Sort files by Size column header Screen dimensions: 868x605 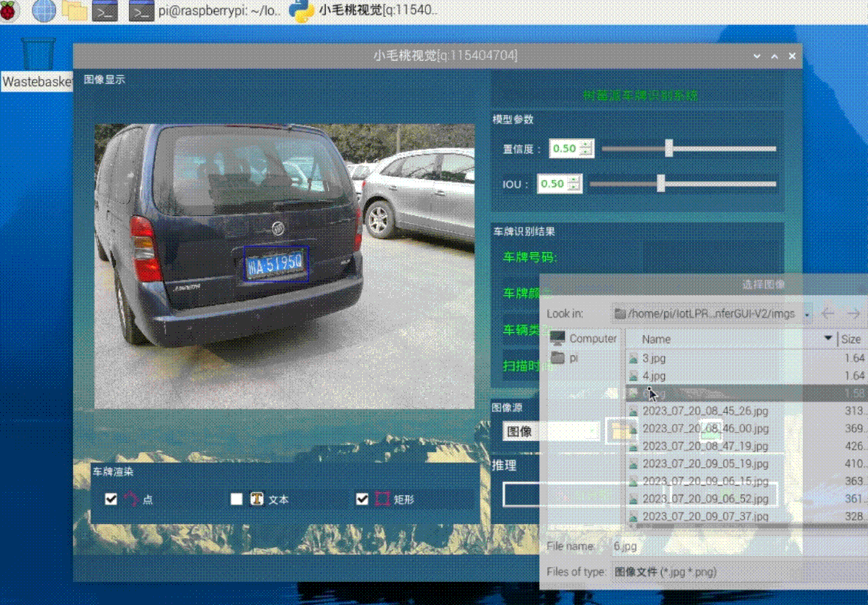point(853,339)
